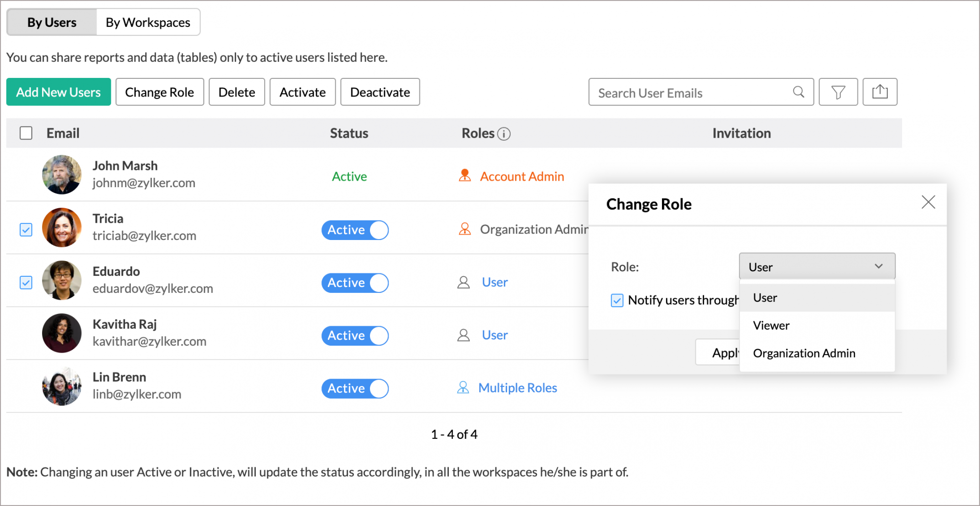Click the Add New Users button
The width and height of the screenshot is (980, 506).
[58, 92]
